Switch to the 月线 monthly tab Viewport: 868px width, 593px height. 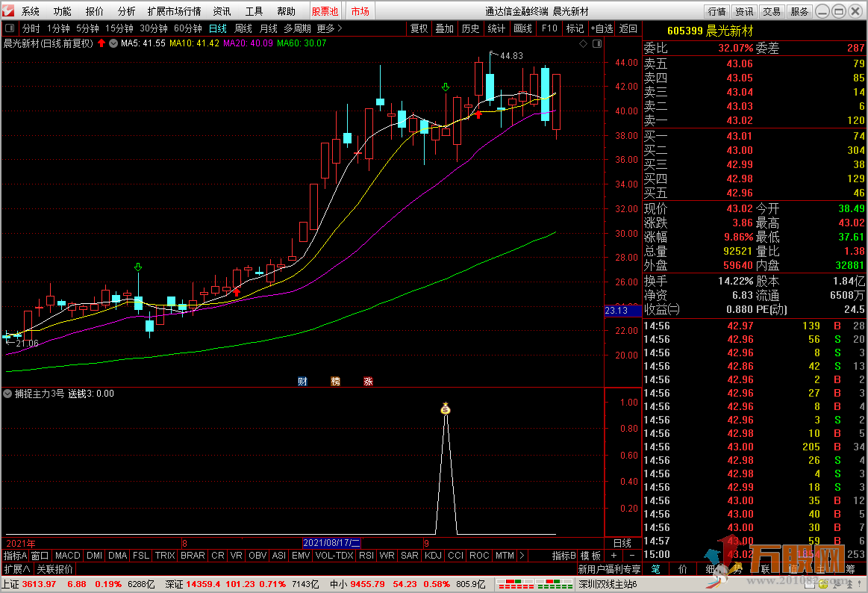pyautogui.click(x=269, y=28)
